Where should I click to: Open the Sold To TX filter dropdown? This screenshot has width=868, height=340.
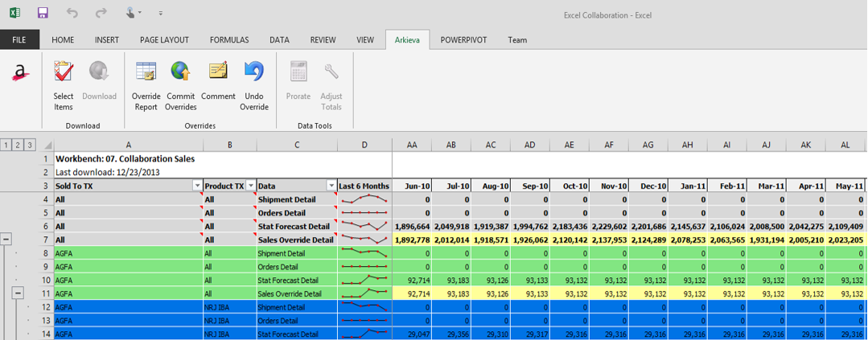197,186
